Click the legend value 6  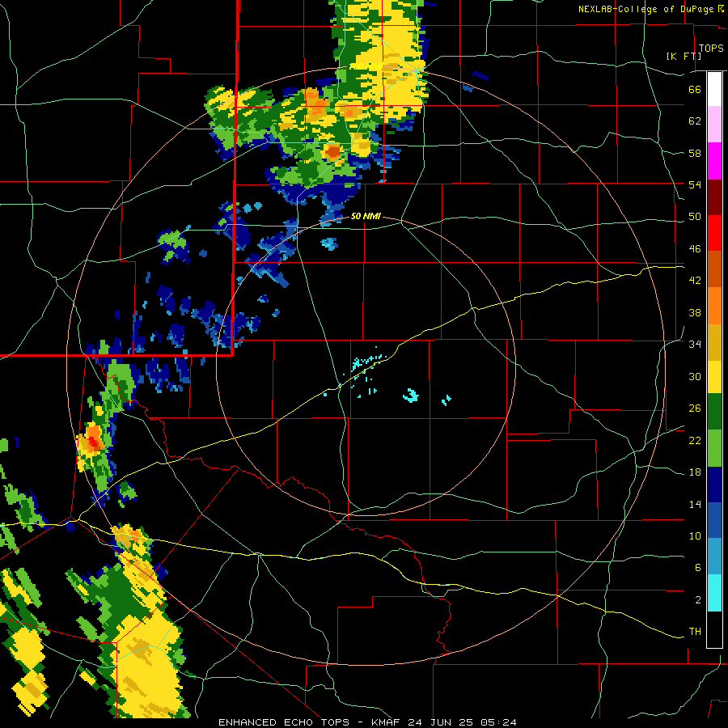pos(697,567)
